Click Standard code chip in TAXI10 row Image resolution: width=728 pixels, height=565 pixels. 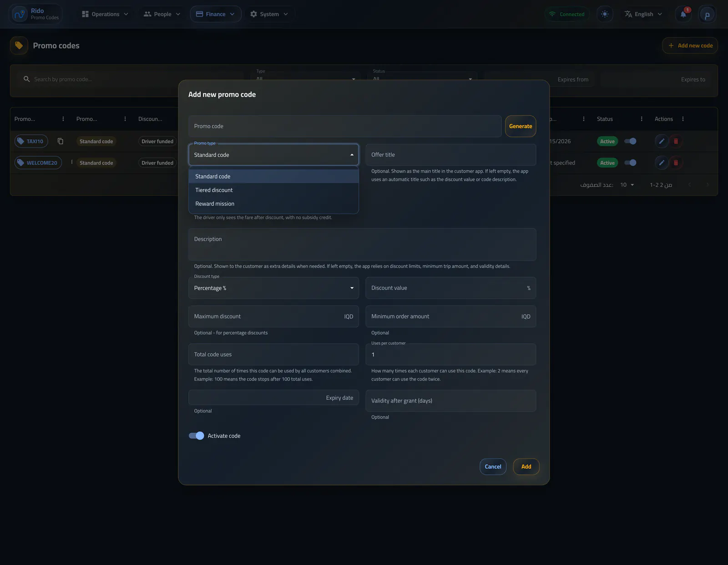point(96,141)
